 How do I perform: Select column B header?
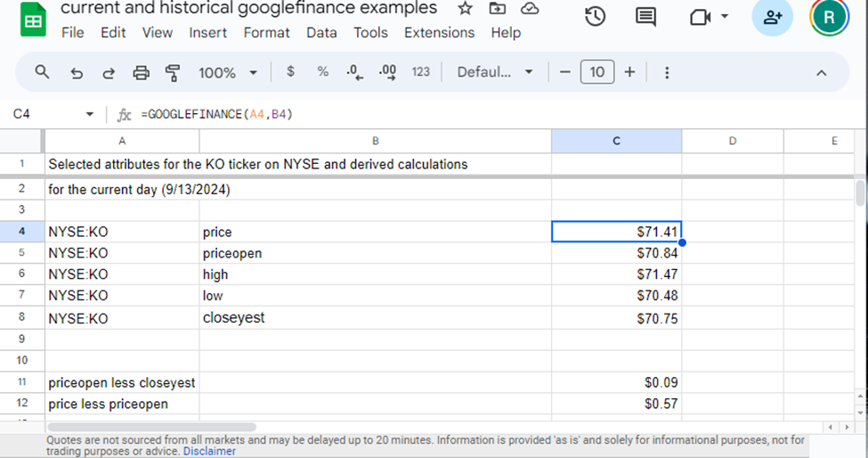(376, 141)
